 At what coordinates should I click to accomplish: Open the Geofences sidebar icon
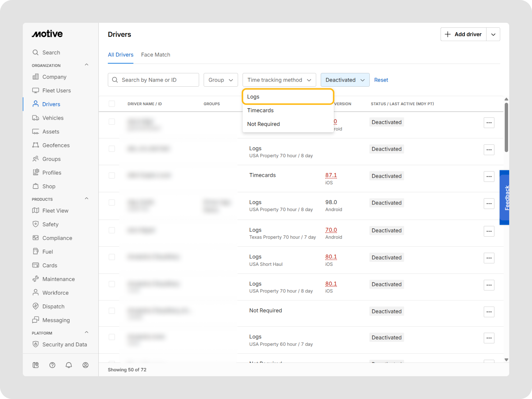tap(36, 145)
